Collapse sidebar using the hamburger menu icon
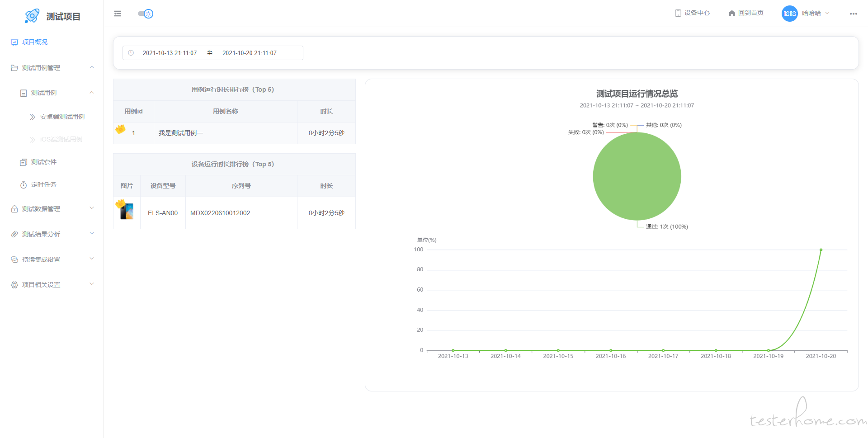This screenshot has height=438, width=868. click(118, 14)
